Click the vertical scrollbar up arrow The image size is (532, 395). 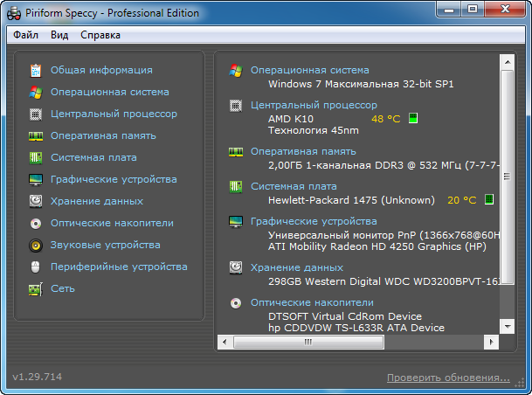tap(508, 62)
